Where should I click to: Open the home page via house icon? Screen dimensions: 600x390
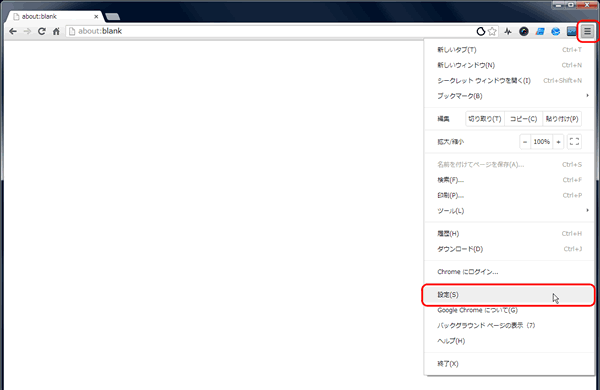56,31
